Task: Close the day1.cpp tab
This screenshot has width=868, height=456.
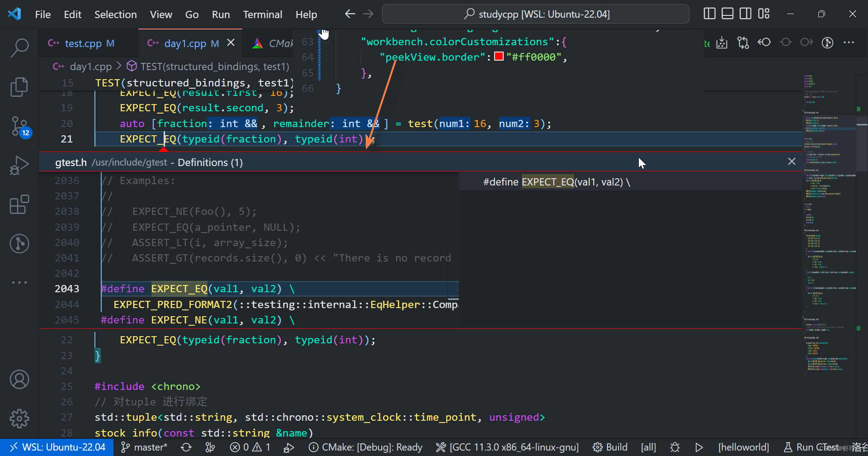Action: [x=231, y=43]
